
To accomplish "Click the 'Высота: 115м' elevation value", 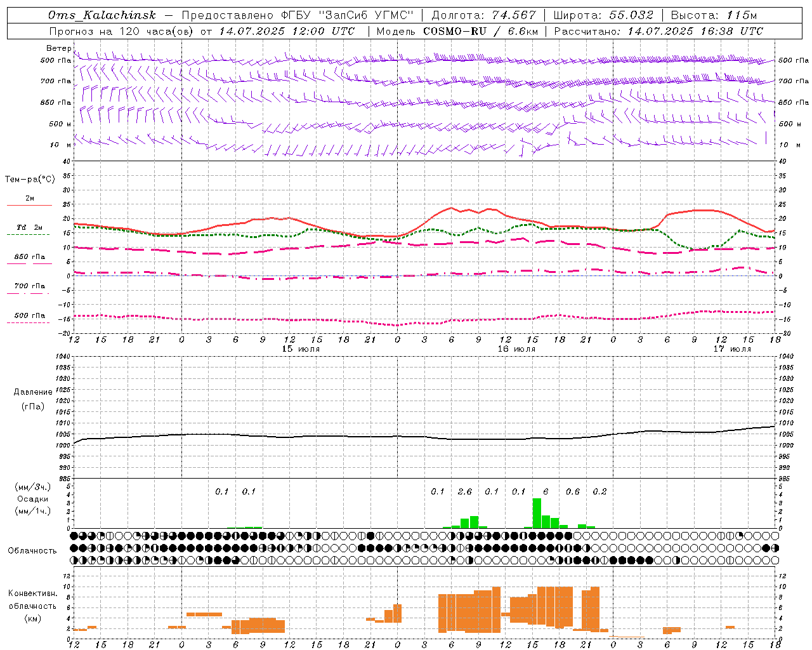I will 714,15.
